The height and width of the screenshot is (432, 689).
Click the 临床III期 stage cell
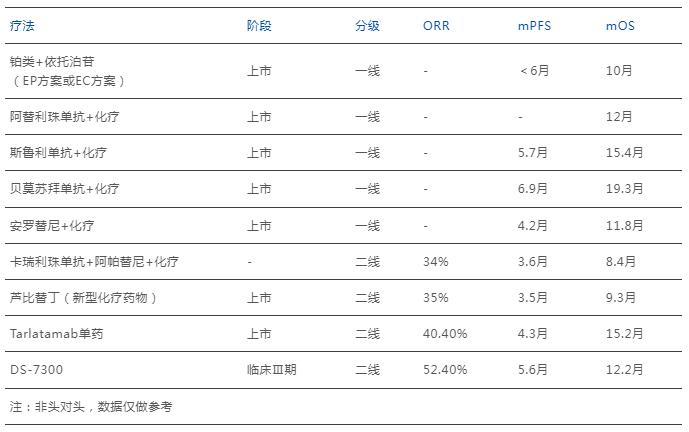point(272,370)
